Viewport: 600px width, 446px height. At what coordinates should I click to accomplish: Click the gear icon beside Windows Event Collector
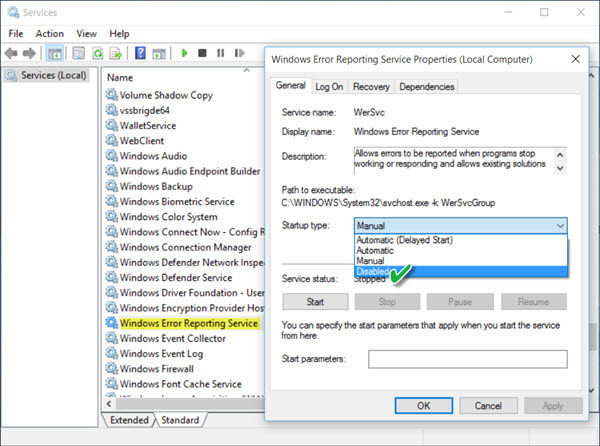click(x=111, y=338)
